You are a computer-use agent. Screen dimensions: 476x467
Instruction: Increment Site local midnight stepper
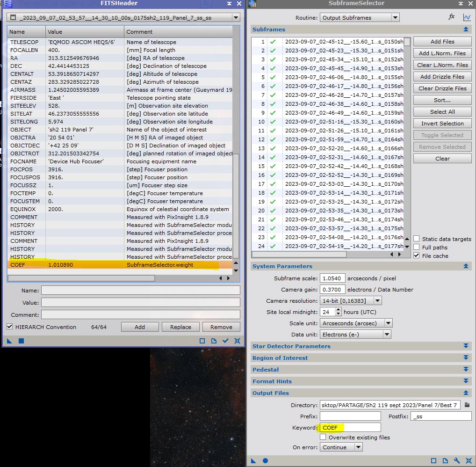coord(338,310)
